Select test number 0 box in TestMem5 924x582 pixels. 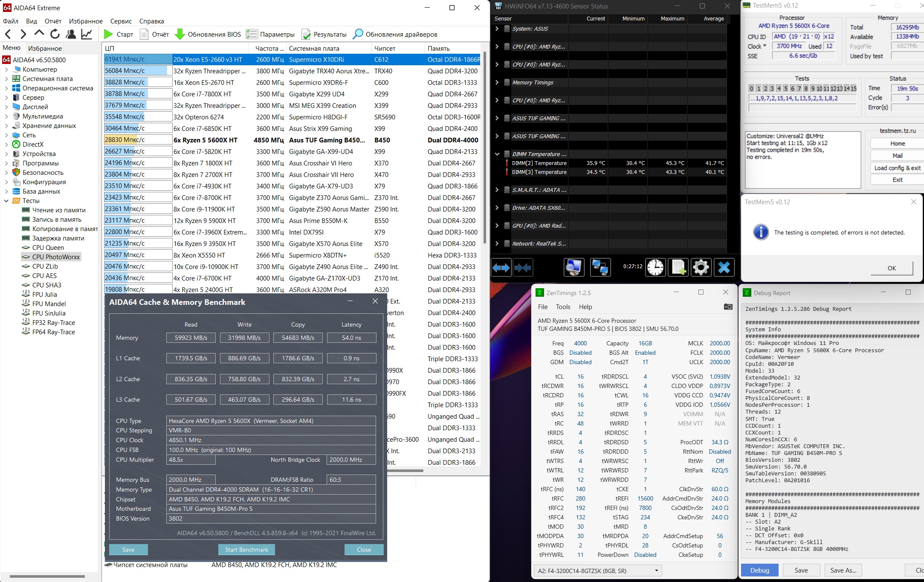(x=751, y=89)
